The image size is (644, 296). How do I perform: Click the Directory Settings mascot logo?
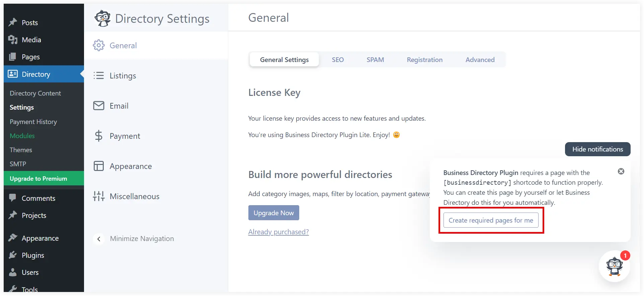click(102, 18)
